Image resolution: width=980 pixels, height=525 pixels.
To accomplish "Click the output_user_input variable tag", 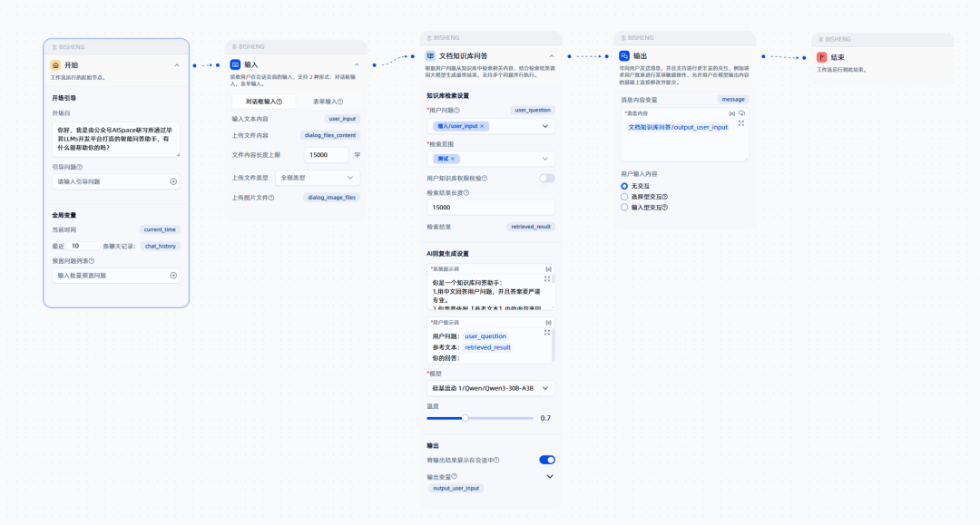I will click(x=456, y=488).
